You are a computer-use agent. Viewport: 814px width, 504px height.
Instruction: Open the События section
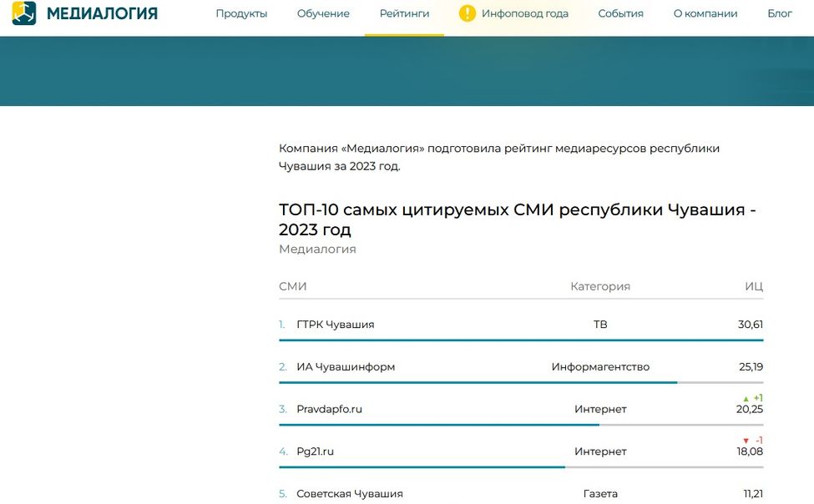620,13
